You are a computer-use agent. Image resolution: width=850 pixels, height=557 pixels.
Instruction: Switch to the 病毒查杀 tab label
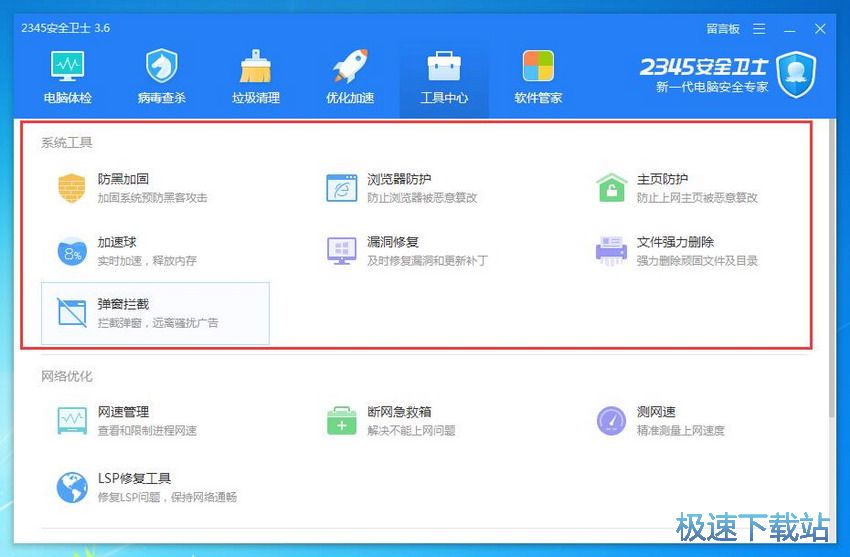pos(162,98)
